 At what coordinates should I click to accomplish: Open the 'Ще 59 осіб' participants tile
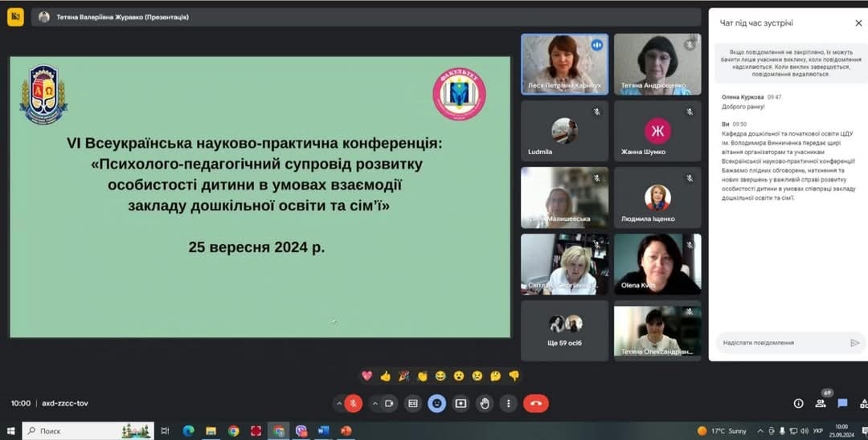(x=565, y=328)
